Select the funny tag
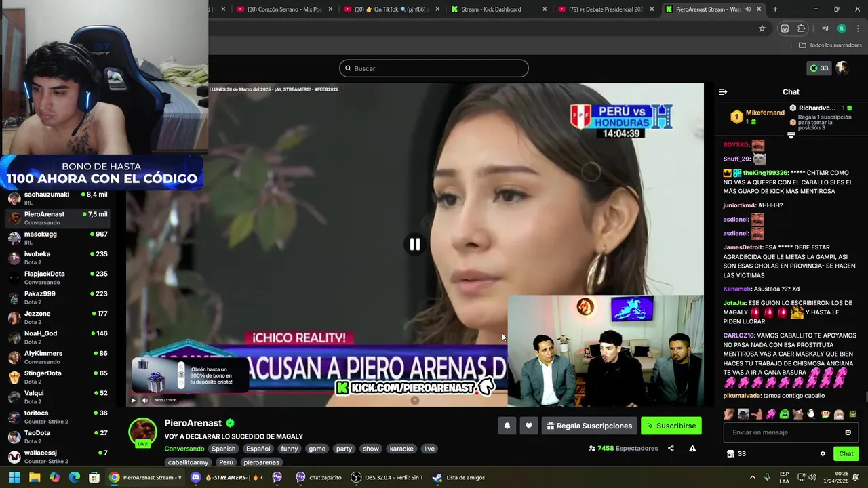 point(290,449)
